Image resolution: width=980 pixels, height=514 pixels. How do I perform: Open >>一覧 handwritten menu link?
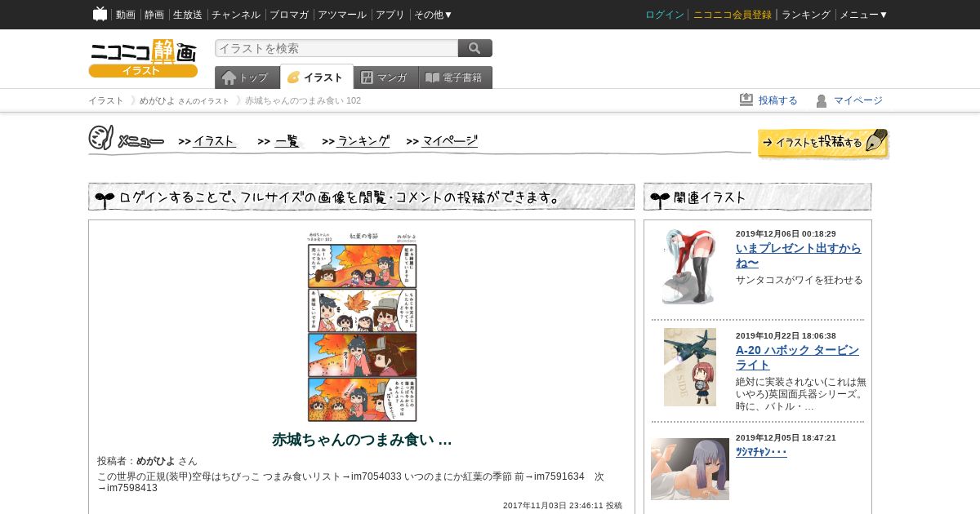click(279, 141)
